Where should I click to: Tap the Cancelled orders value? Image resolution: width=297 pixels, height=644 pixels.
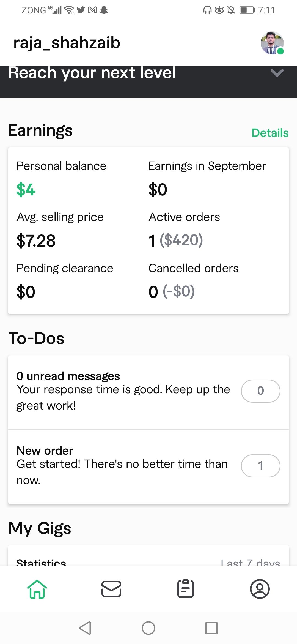point(172,292)
